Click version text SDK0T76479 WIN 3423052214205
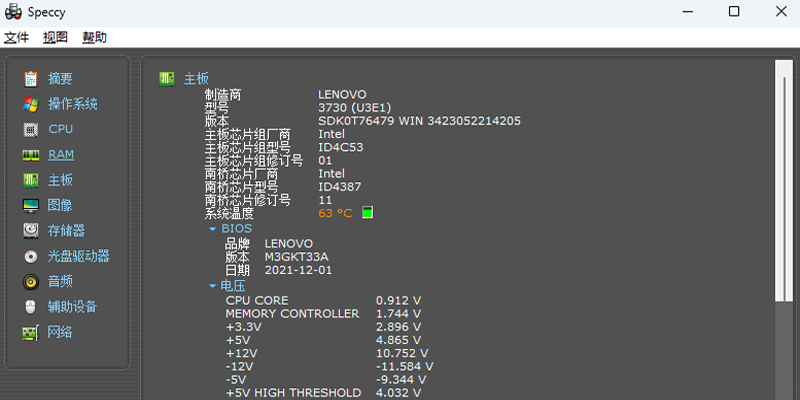The height and width of the screenshot is (400, 800). pyautogui.click(x=419, y=121)
